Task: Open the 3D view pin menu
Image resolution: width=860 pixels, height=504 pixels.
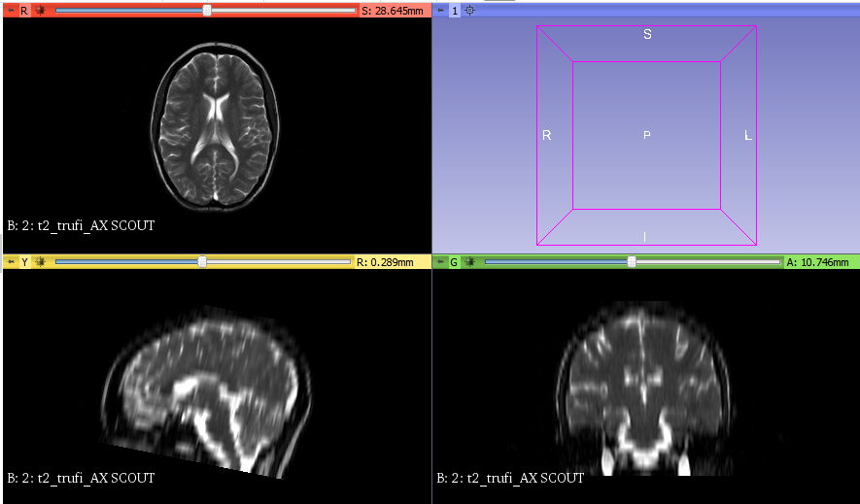Action: pyautogui.click(x=440, y=11)
